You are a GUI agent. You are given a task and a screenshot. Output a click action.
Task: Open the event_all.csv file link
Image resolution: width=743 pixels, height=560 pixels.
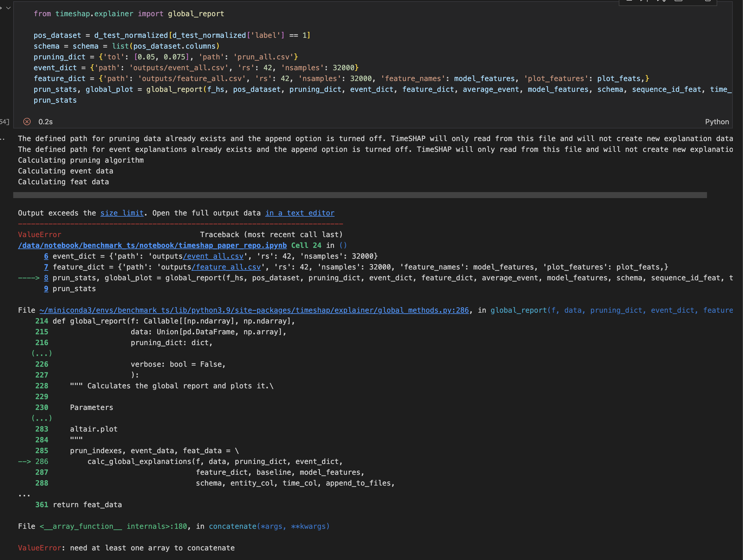click(x=213, y=256)
